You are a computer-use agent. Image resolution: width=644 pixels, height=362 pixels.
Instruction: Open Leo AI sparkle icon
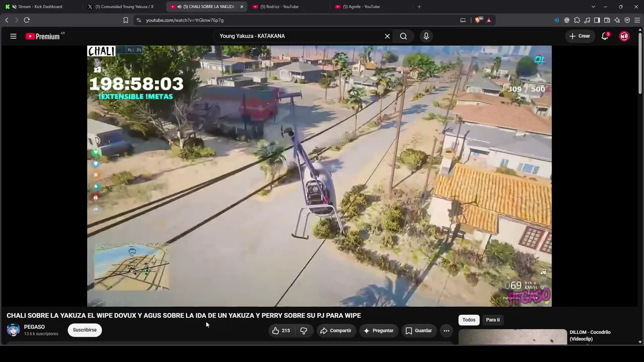coord(617,20)
